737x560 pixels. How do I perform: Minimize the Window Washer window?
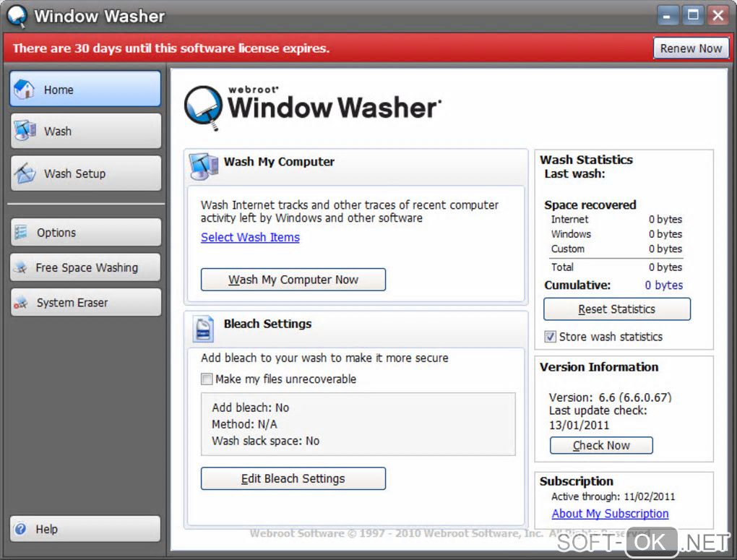pyautogui.click(x=667, y=15)
